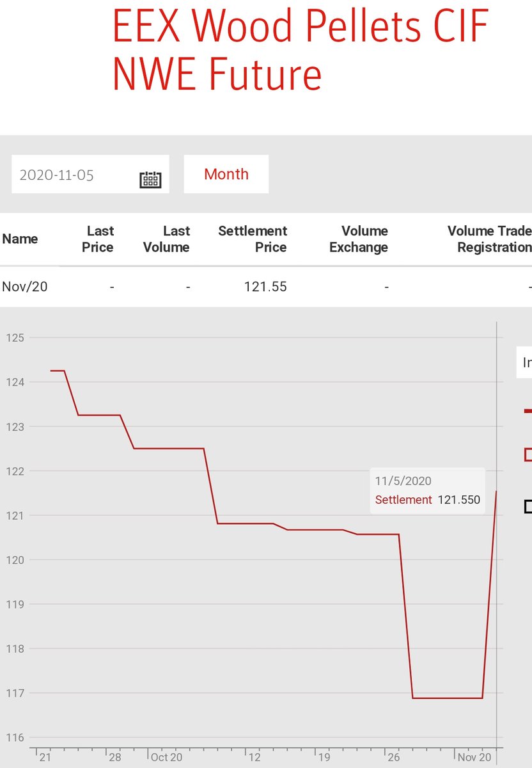Image resolution: width=532 pixels, height=768 pixels.
Task: Select the chart endpoint at 121.550
Action: click(x=496, y=491)
